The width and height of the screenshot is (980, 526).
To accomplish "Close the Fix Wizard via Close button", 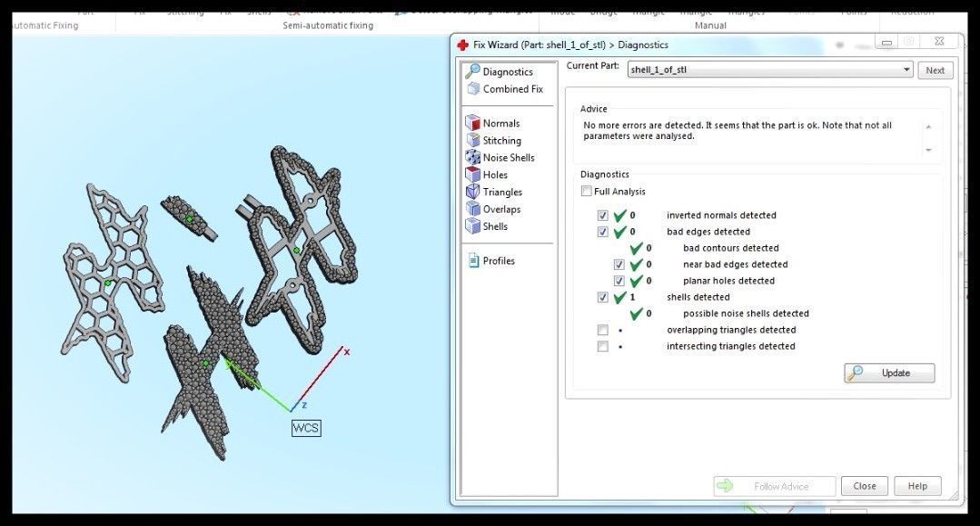I will point(865,486).
